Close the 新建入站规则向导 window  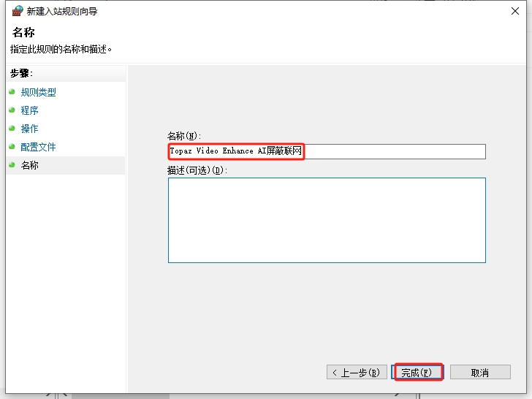pyautogui.click(x=514, y=11)
